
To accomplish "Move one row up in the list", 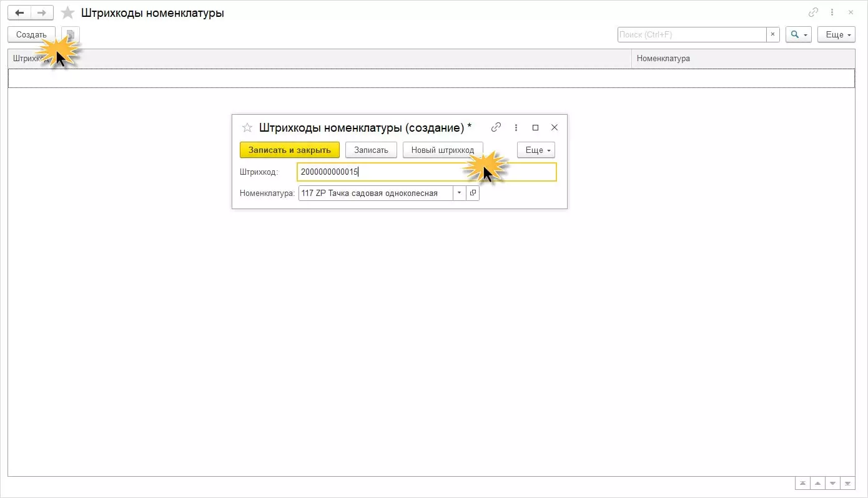I will click(817, 484).
